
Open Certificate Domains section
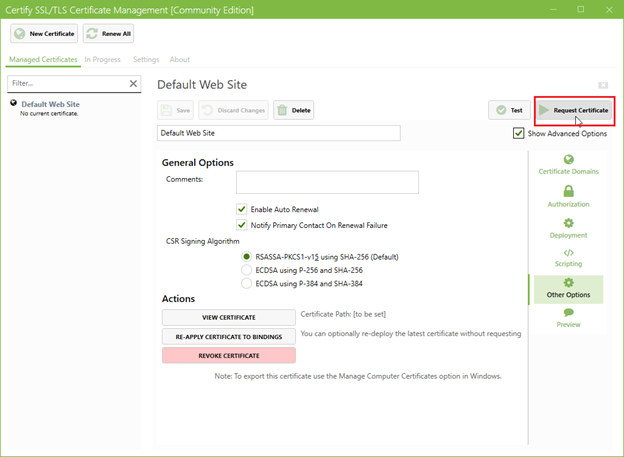[x=568, y=165]
